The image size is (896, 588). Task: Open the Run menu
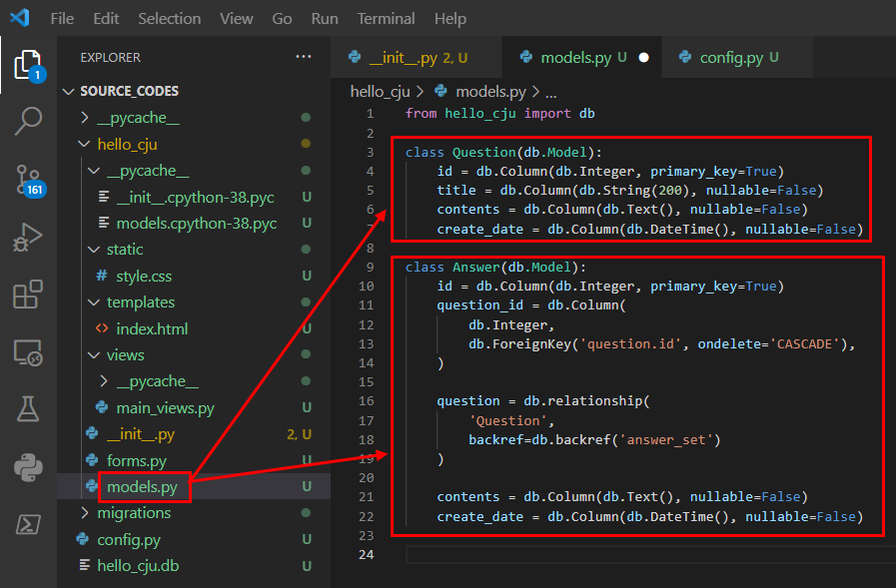(325, 19)
